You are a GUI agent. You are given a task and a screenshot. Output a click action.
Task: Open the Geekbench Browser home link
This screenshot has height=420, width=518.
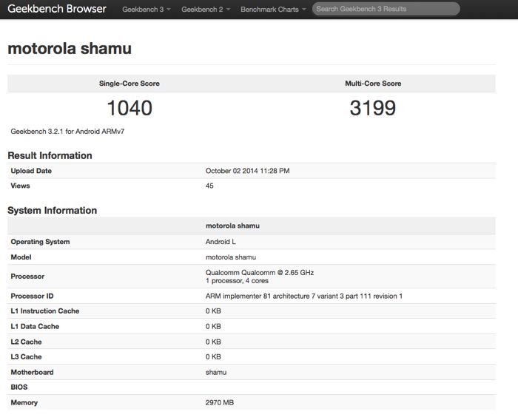point(57,9)
